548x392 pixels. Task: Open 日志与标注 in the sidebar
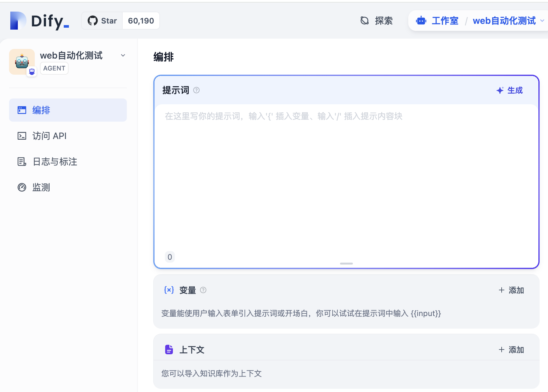pos(55,162)
